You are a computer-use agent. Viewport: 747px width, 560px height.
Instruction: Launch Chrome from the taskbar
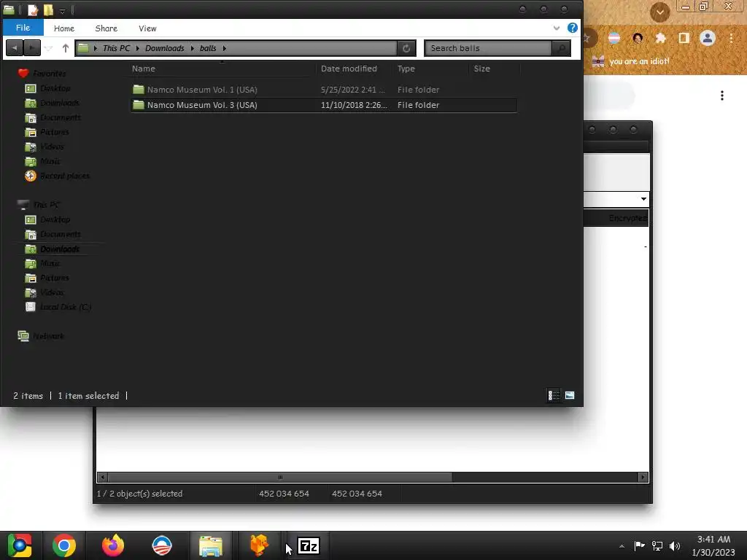(x=64, y=545)
